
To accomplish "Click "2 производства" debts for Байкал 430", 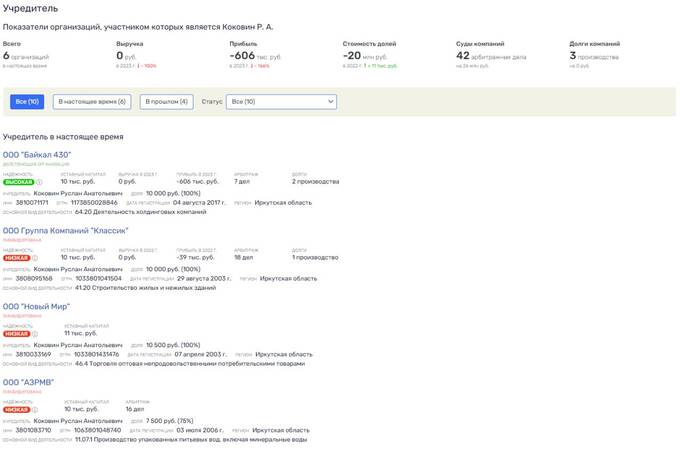I will point(317,182).
